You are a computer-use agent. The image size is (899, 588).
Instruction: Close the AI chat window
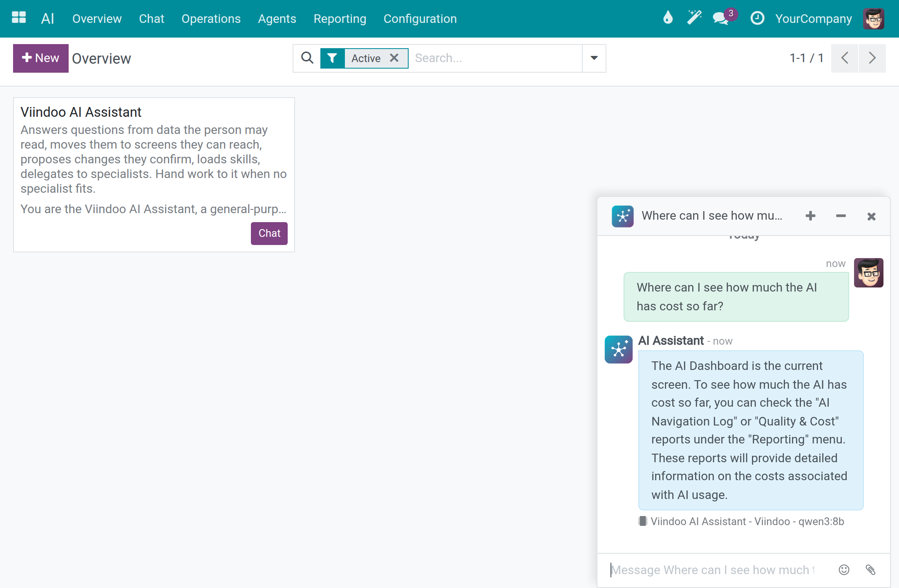(x=871, y=216)
